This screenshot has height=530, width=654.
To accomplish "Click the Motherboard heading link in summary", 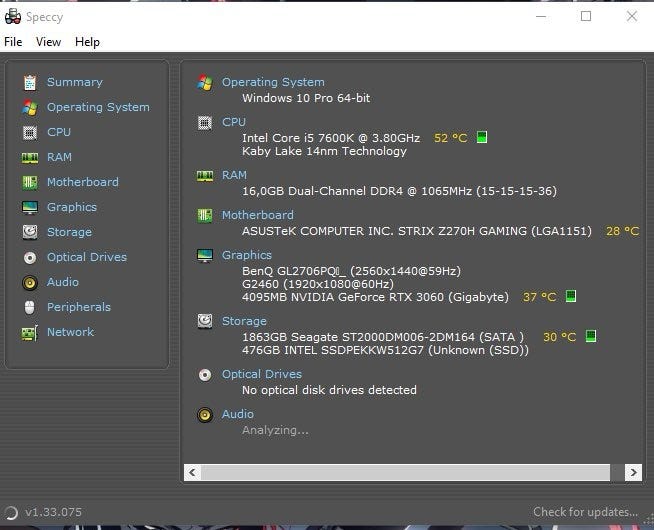I will click(x=257, y=215).
